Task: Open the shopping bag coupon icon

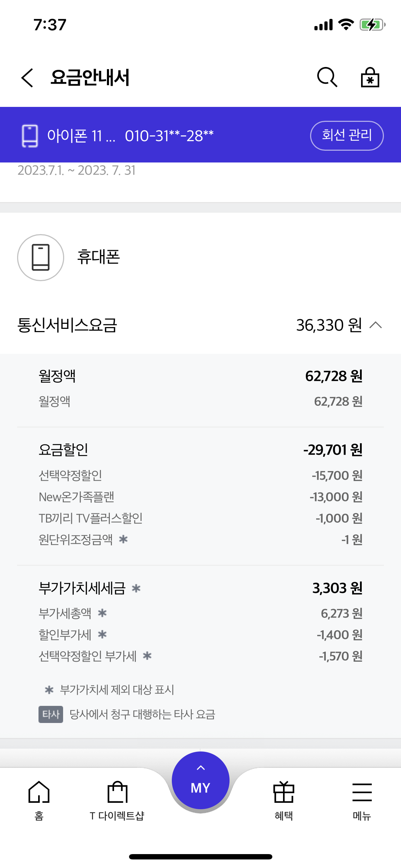Action: [x=370, y=77]
